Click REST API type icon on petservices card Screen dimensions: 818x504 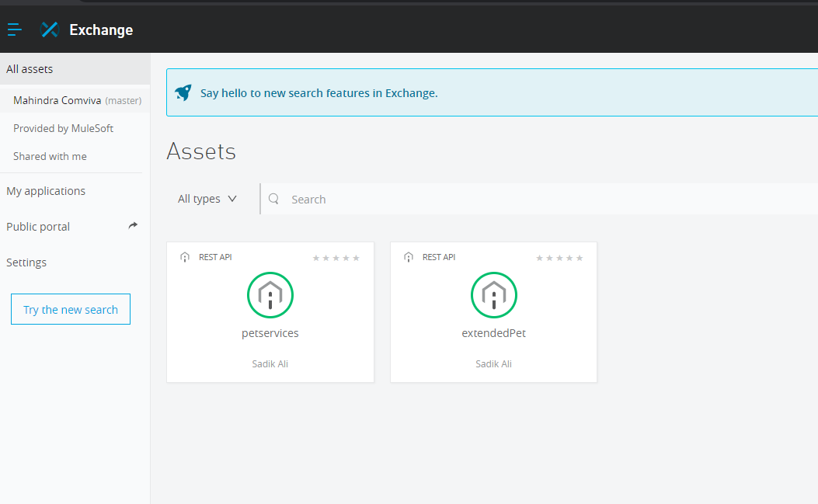click(x=185, y=257)
